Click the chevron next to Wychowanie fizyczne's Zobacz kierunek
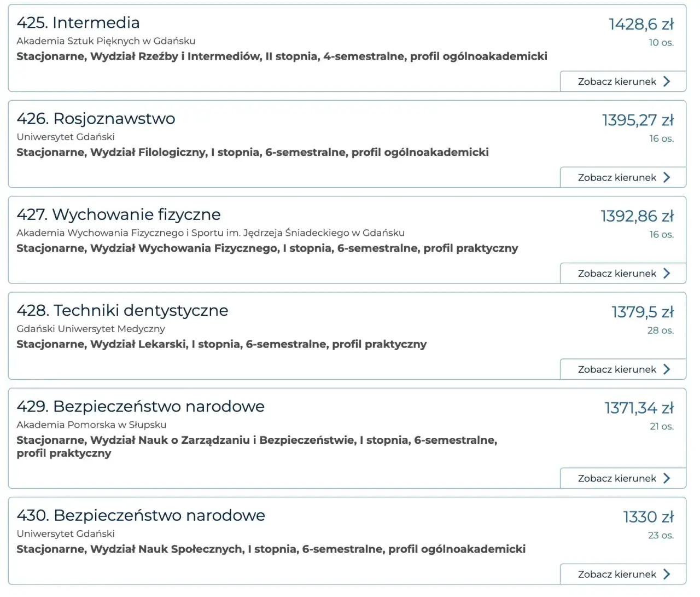700x597 pixels. pos(667,273)
